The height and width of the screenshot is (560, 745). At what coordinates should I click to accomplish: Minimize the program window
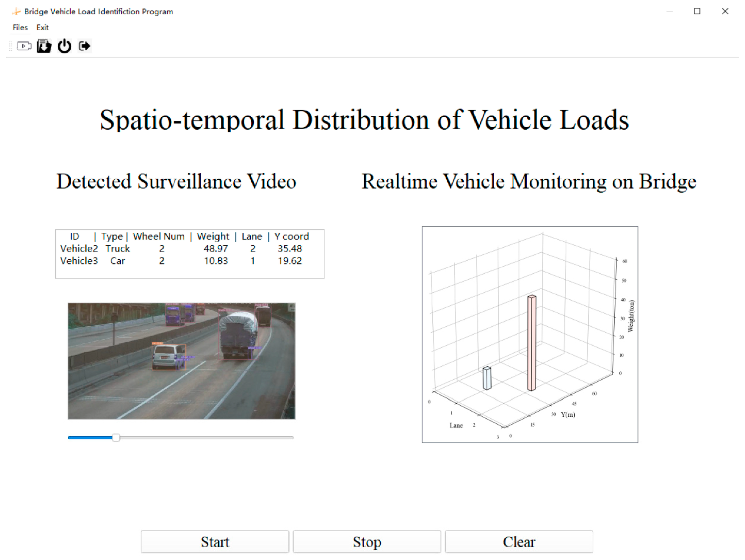pos(669,11)
